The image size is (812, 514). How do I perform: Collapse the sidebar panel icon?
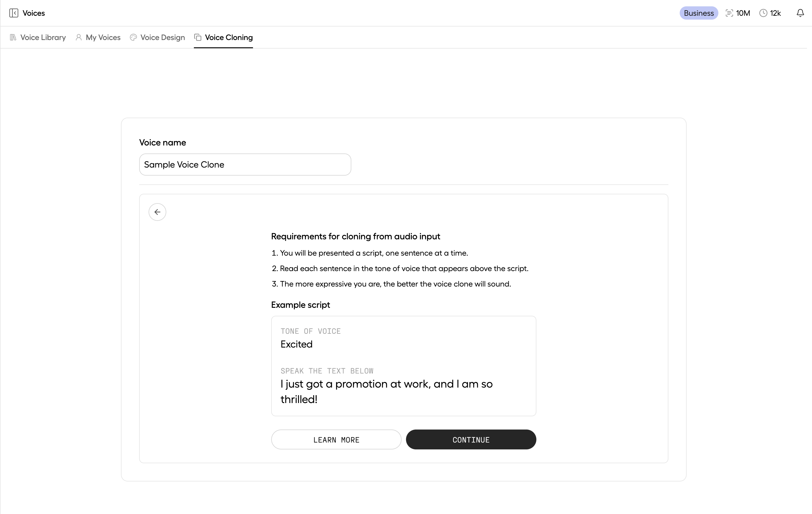(14, 13)
